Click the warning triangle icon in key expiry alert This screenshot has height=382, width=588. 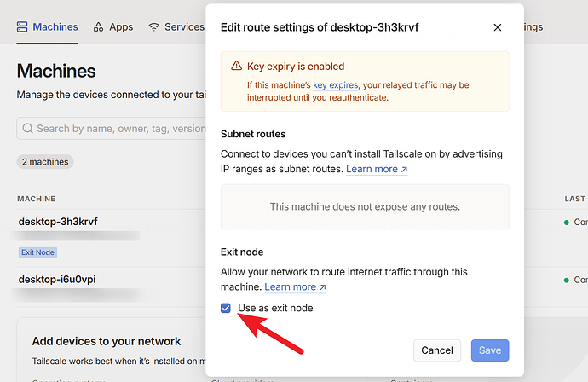[x=236, y=66]
